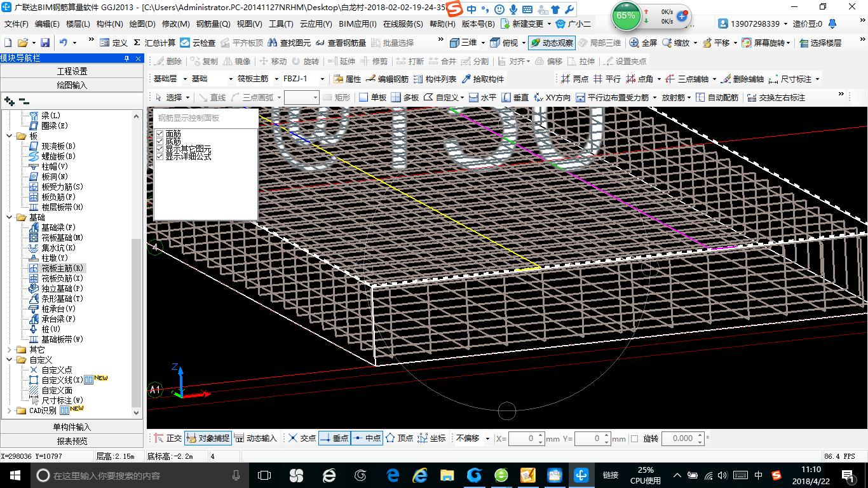The width and height of the screenshot is (868, 488).
Task: Expand the CAD识别 tree folder
Action: (x=8, y=410)
